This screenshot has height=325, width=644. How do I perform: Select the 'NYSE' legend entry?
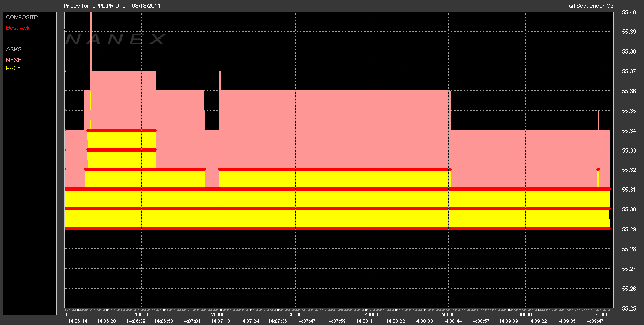pyautogui.click(x=13, y=60)
